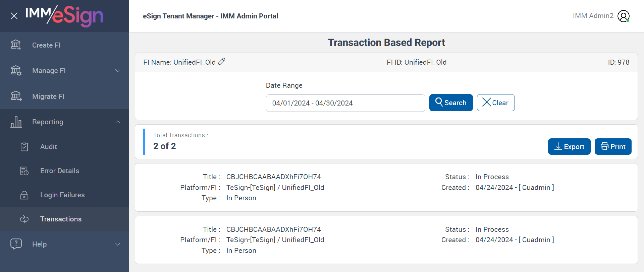
Task: Go to Migrate FI
Action: pyautogui.click(x=64, y=96)
